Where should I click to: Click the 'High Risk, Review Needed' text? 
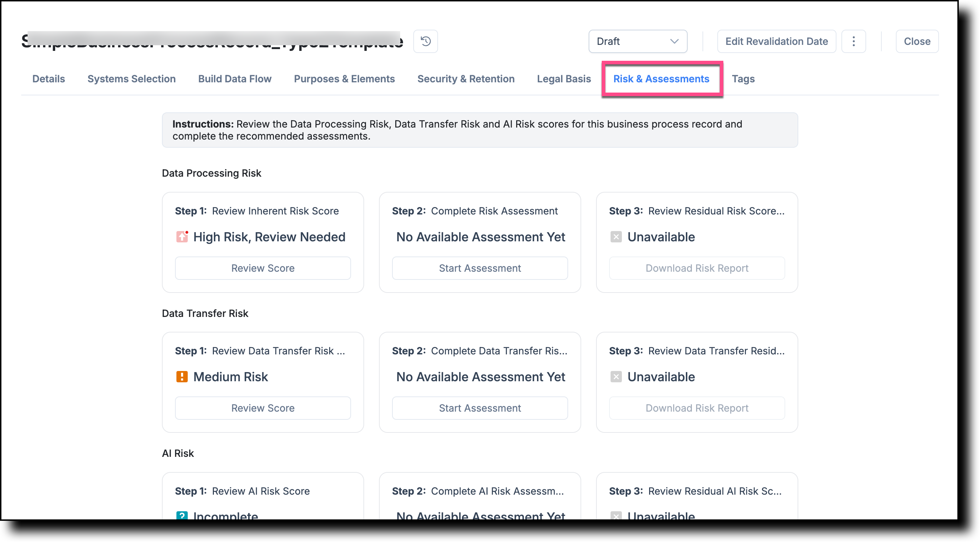click(x=269, y=237)
